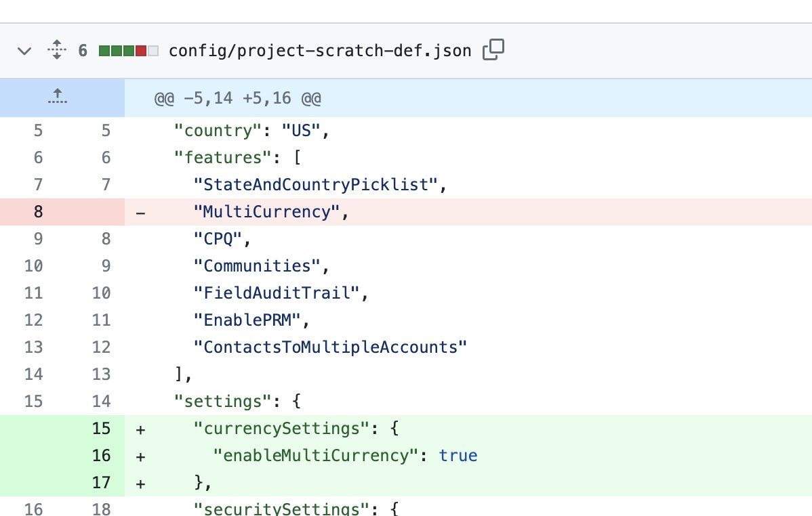Click the hunk header @@ -5,14 +5,16 @@
Image resolution: width=812 pixels, height=516 pixels.
238,98
